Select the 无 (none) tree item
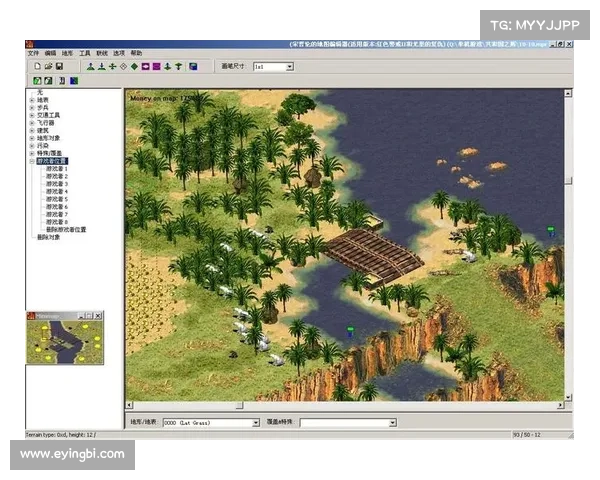Image resolution: width=600 pixels, height=480 pixels. [x=40, y=92]
